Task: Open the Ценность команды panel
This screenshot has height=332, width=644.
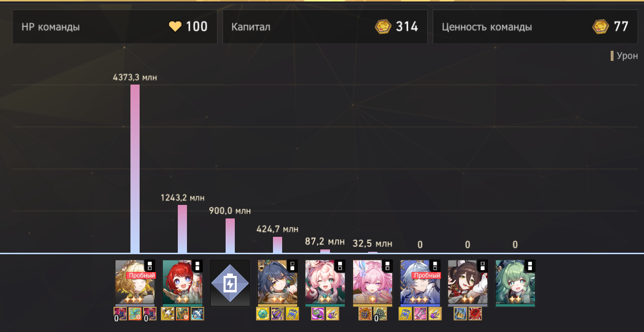Action: pos(535,27)
